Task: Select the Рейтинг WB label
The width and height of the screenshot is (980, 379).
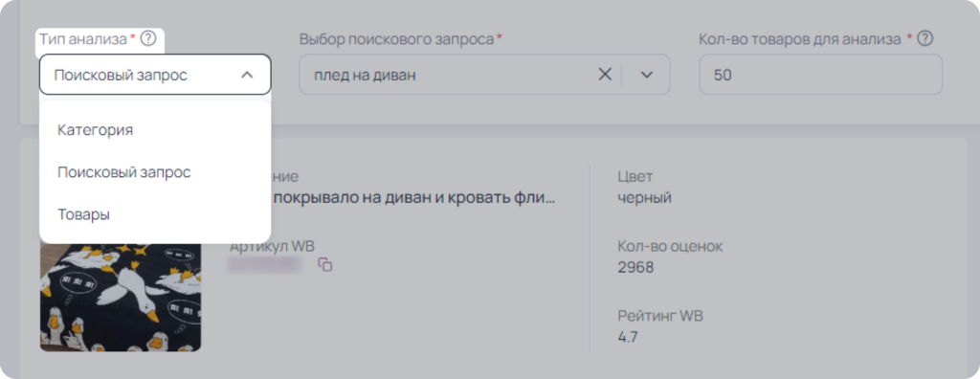Action: pos(660,316)
